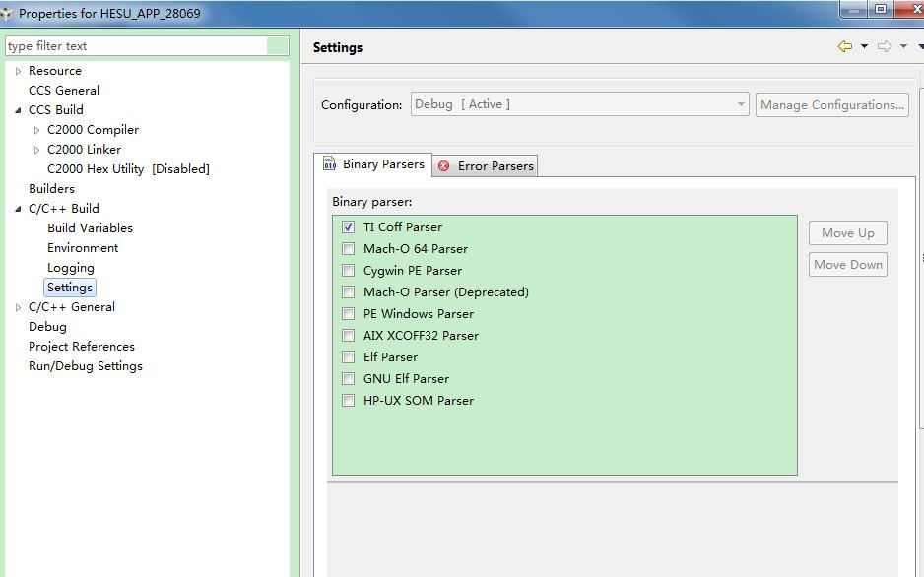Expand the C2000 Linker node
Viewport: 924px width, 577px height.
pos(36,150)
